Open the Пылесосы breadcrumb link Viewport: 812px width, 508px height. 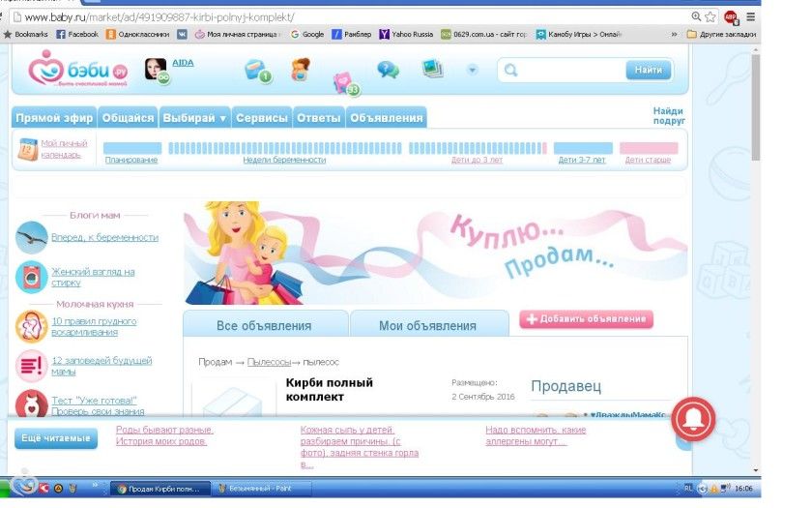pyautogui.click(x=269, y=362)
